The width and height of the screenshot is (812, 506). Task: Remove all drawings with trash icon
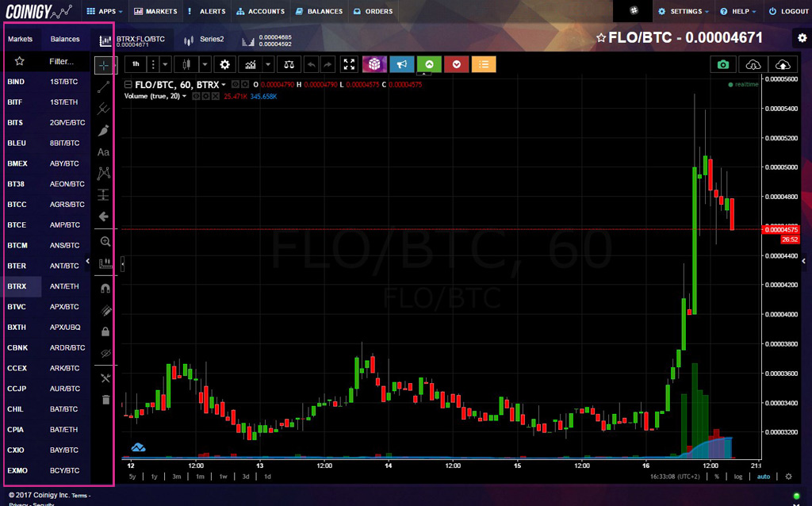(x=105, y=399)
